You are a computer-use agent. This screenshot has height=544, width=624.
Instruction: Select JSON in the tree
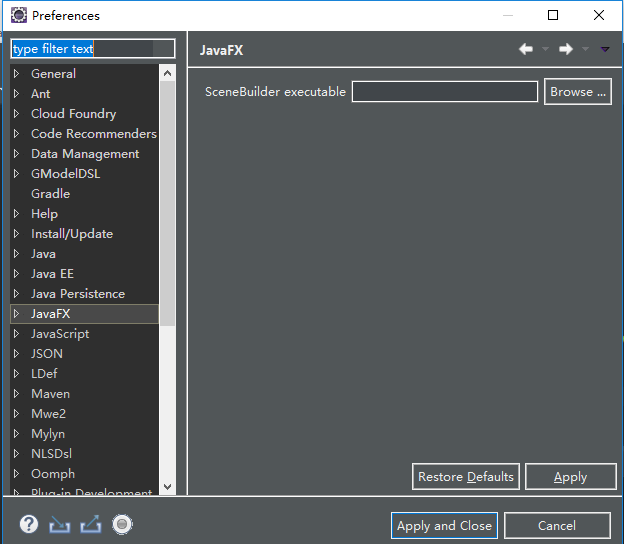coord(47,354)
